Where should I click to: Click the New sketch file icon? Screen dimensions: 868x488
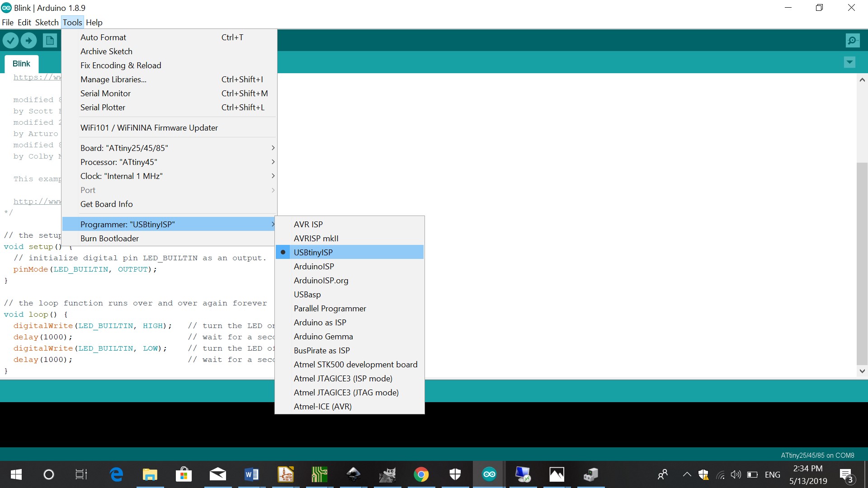[x=50, y=41]
